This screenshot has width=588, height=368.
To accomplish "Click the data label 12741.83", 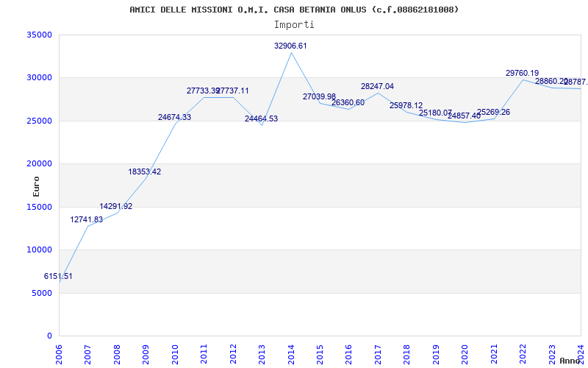I will (x=87, y=219).
